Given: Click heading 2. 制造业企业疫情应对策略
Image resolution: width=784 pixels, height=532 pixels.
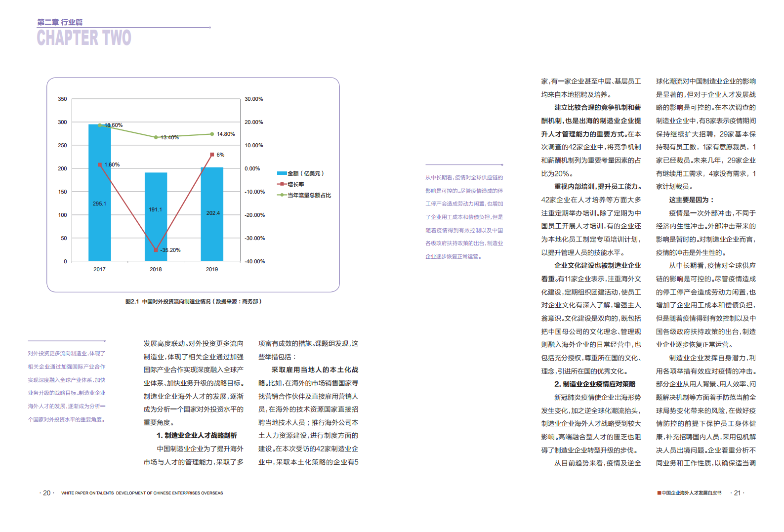Looking at the screenshot, I should pos(595,384).
